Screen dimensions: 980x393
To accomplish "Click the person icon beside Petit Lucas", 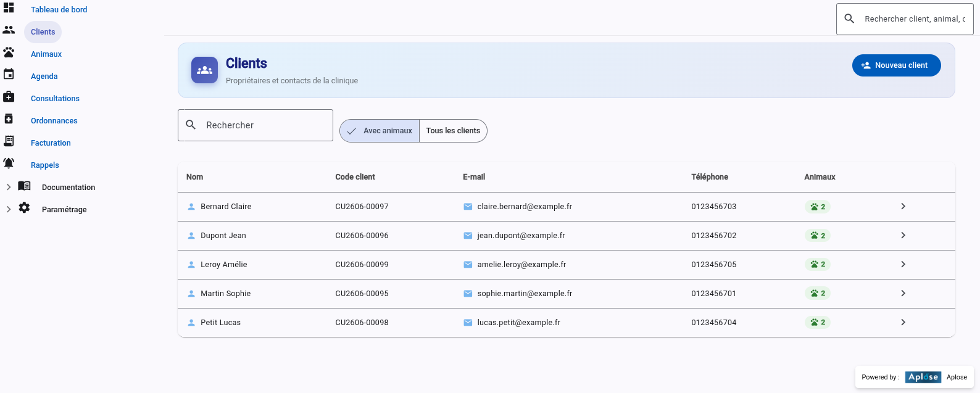I will pos(191,323).
